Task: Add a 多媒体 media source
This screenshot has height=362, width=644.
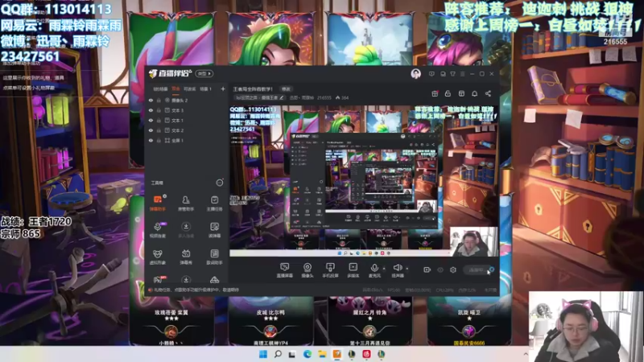Action: point(353,270)
